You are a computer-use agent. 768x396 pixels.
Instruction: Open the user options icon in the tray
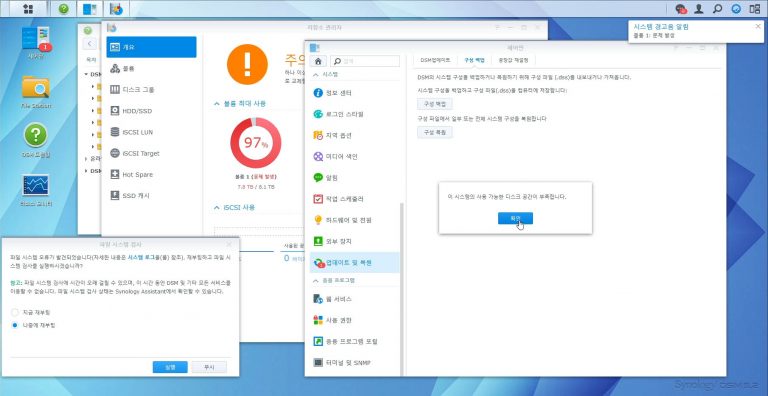pyautogui.click(x=699, y=9)
